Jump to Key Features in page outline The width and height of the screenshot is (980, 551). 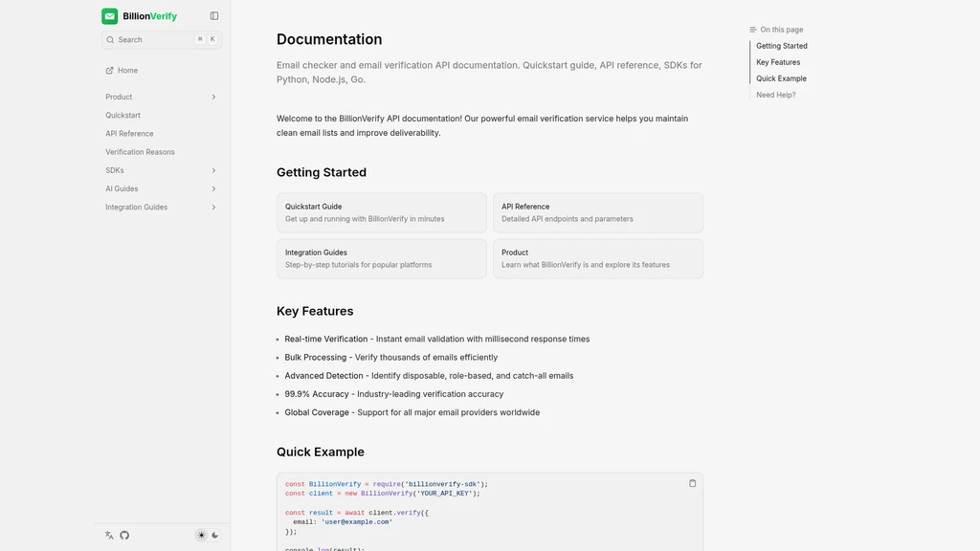point(778,62)
